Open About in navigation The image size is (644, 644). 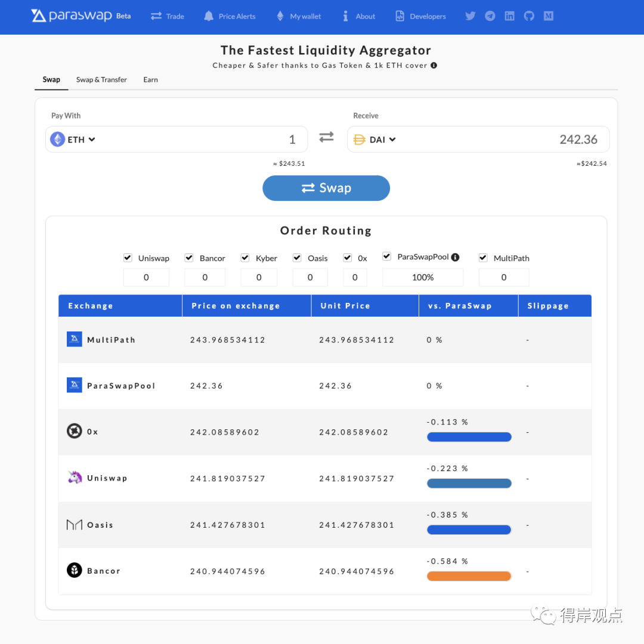(x=359, y=17)
